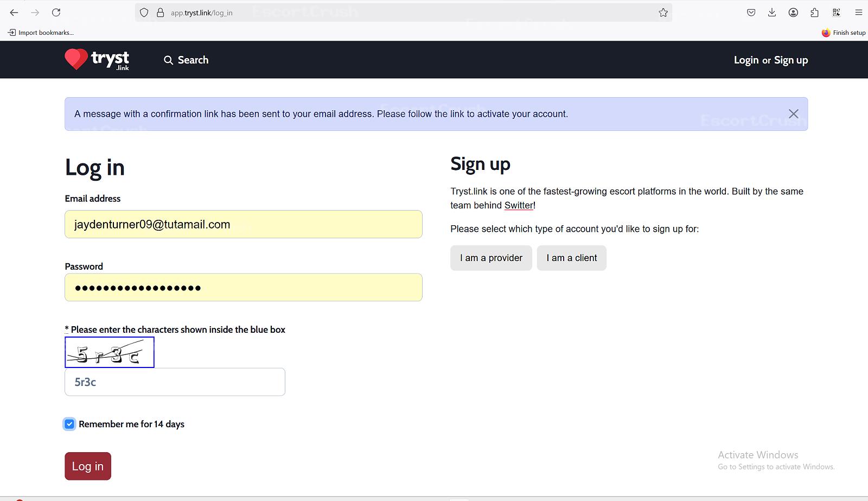Click 'Please select which type of account' text
Viewport: 868px width, 501px height.
(x=575, y=229)
